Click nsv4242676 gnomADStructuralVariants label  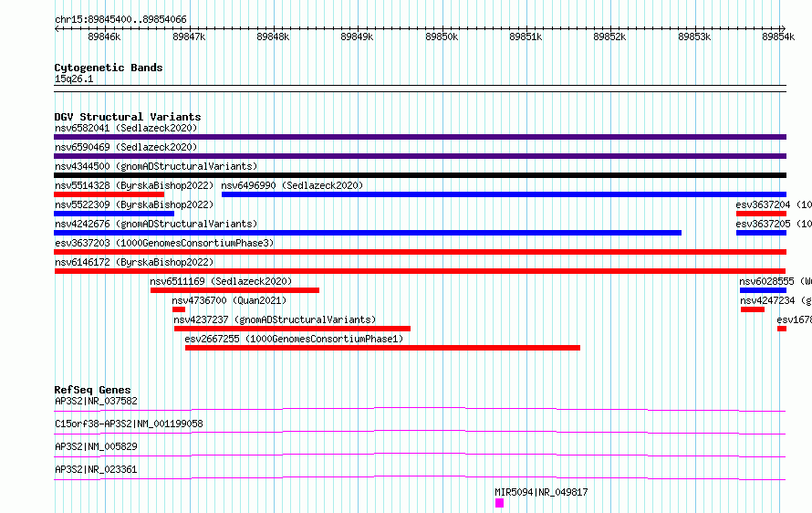(156, 224)
